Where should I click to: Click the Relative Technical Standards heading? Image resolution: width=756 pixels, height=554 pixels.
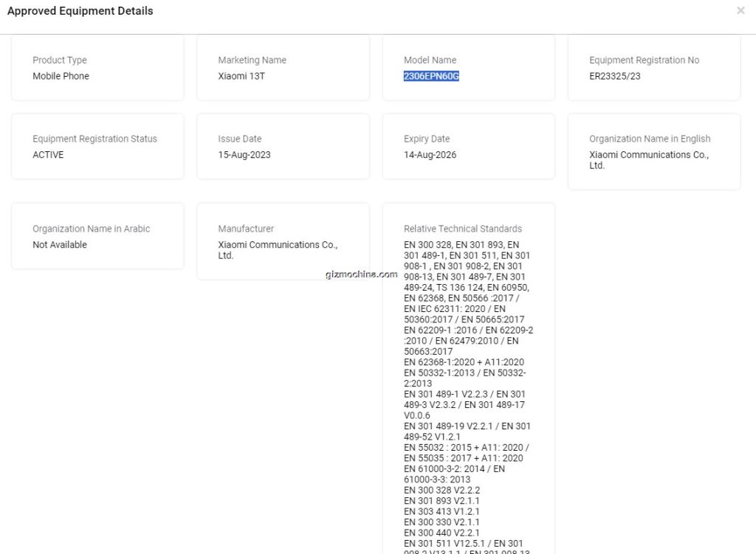click(x=463, y=229)
